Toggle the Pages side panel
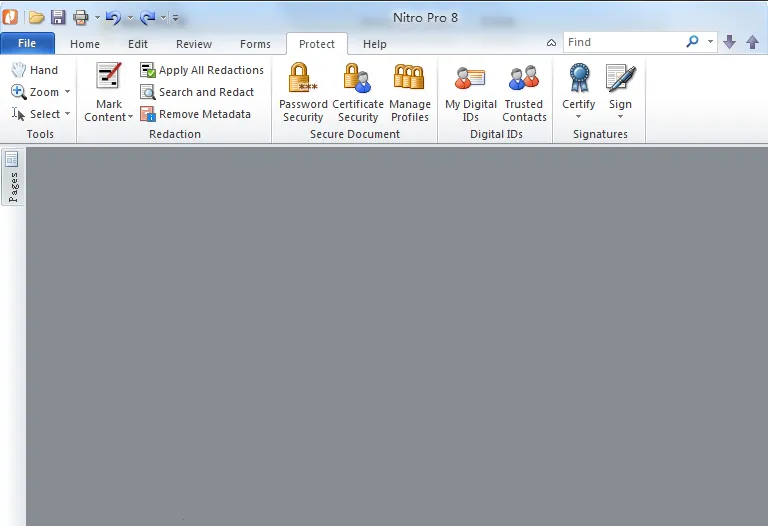The height and width of the screenshot is (526, 768). (12, 177)
